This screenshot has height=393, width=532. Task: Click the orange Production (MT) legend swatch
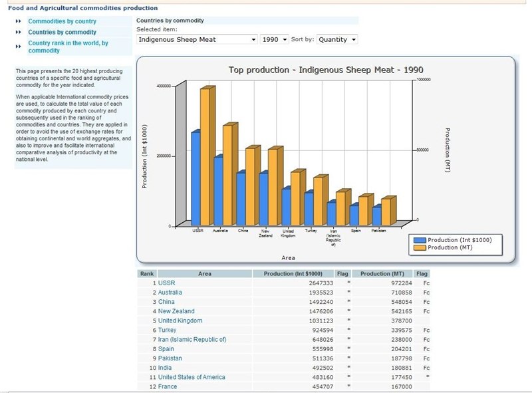pos(420,248)
